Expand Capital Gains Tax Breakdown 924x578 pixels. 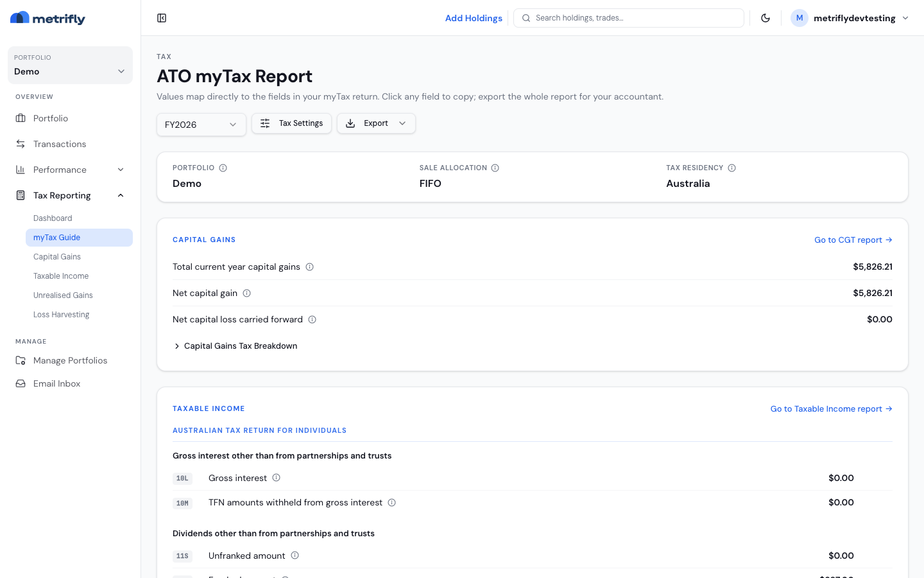pyautogui.click(x=235, y=346)
